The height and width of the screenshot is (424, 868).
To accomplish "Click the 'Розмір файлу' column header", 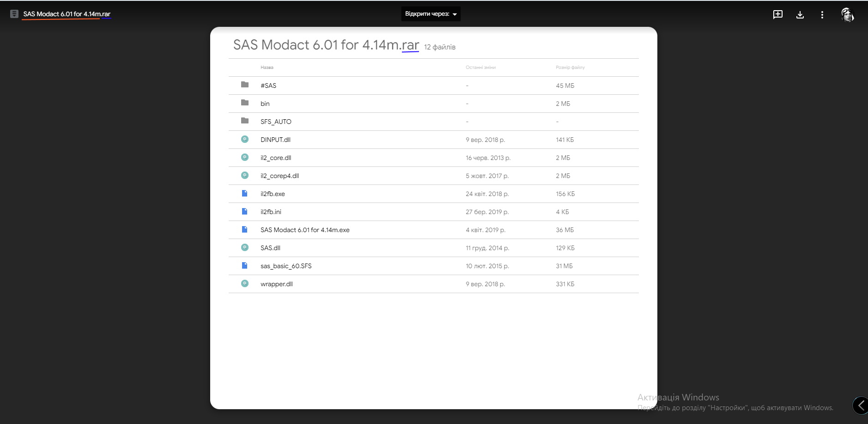I will pos(570,68).
